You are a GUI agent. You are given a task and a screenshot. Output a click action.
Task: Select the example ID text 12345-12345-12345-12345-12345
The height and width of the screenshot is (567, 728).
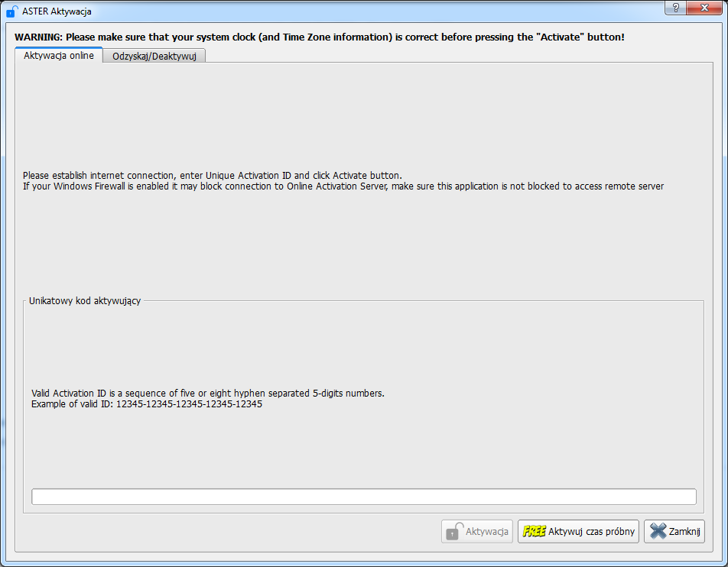(189, 404)
